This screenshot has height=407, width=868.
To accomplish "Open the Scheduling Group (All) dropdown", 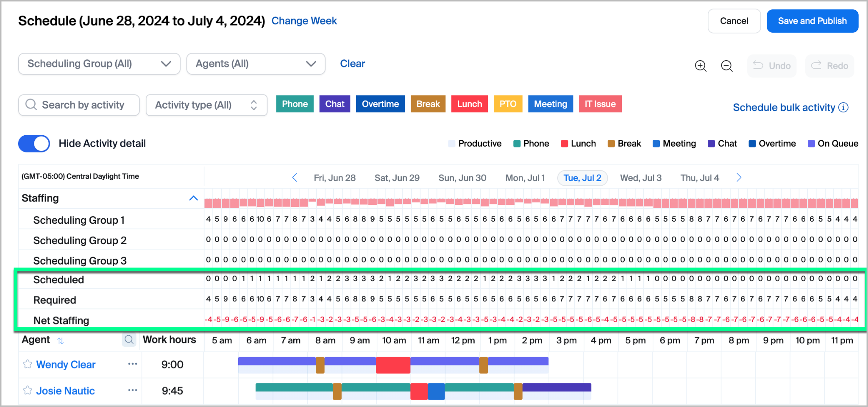I will tap(99, 64).
